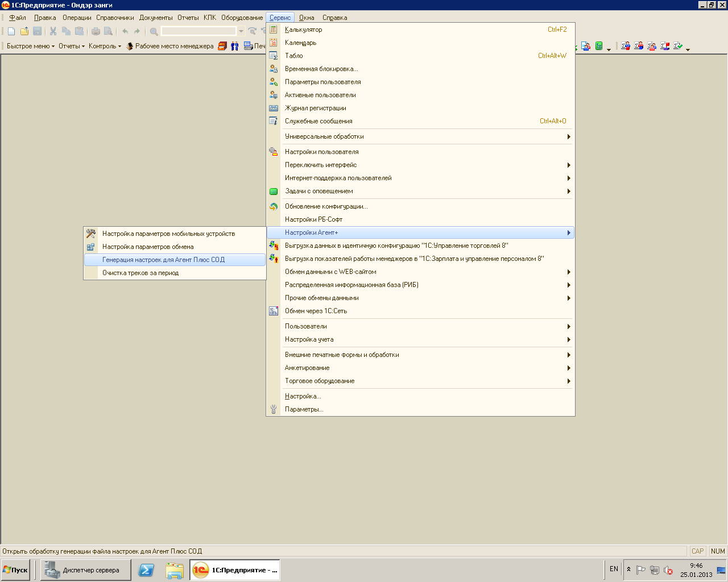Open Windows PowerShell from the taskbar
The image size is (728, 582).
coord(146,570)
